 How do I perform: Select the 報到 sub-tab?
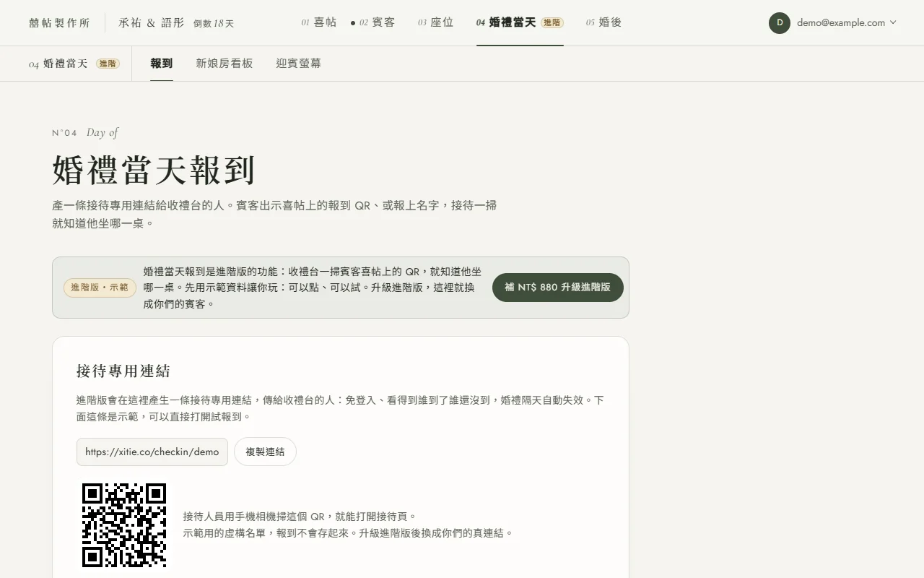(162, 64)
